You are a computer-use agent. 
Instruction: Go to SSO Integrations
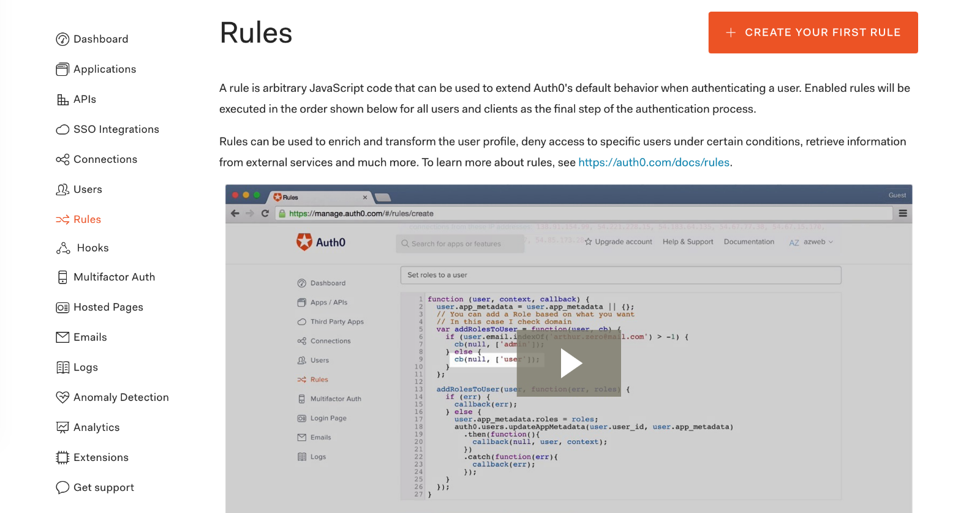[108, 129]
